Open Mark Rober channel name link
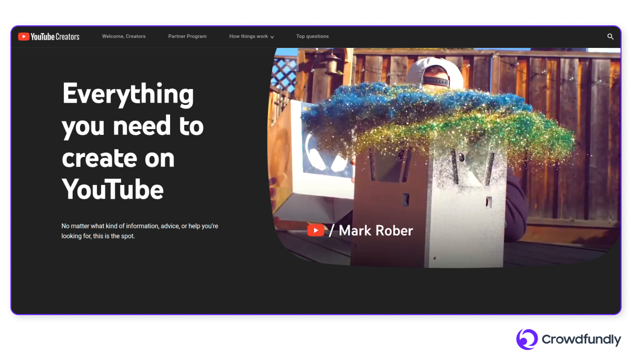The height and width of the screenshot is (364, 632). click(x=376, y=230)
